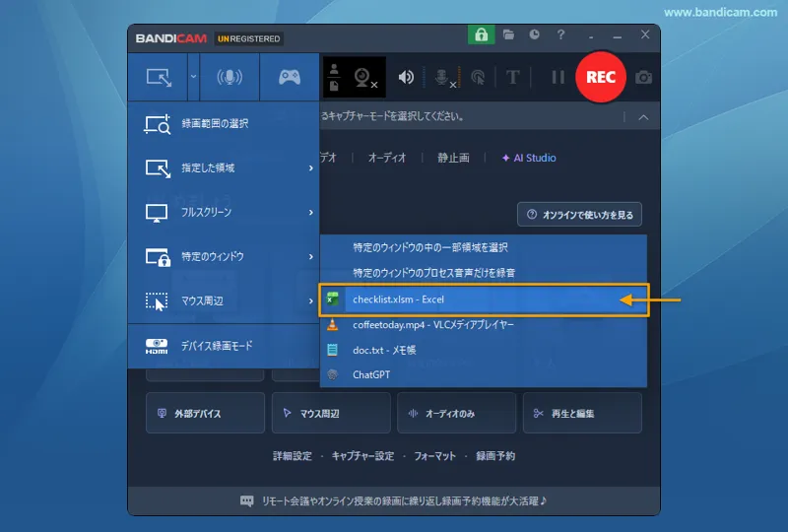Click the person/file overlay icon
Viewport: 788px width, 532px height.
click(x=334, y=78)
